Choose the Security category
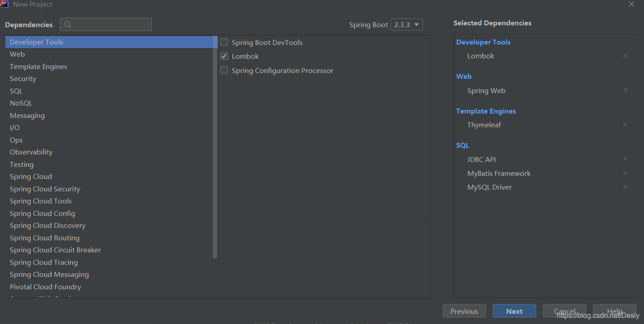Screen dimensions: 644x324 click(x=109, y=78)
